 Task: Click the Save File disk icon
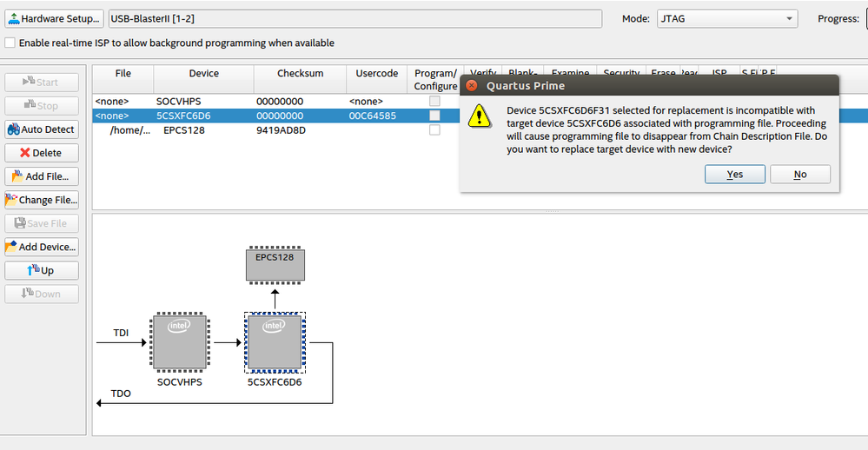[x=20, y=223]
